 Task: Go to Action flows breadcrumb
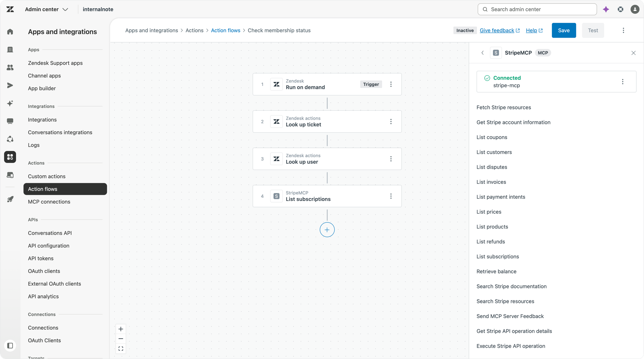point(225,30)
